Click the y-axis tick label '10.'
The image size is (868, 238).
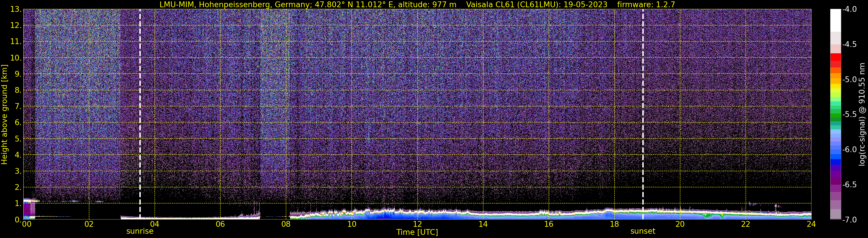[x=16, y=58]
